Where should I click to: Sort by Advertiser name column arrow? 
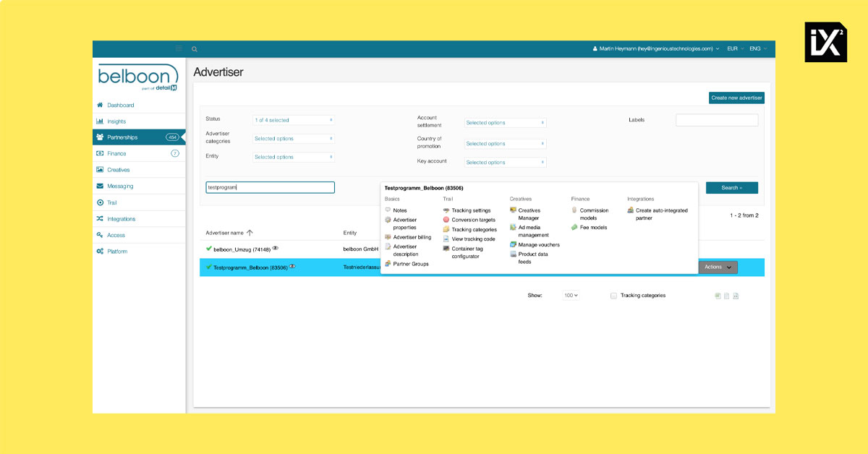tap(250, 233)
